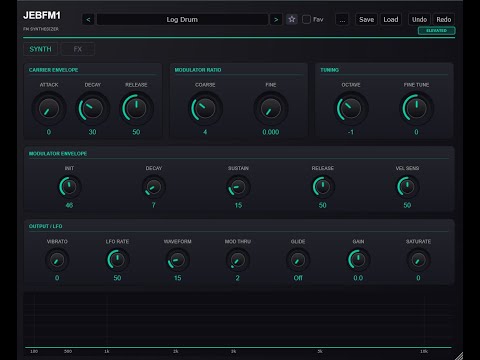The width and height of the screenshot is (480, 360).
Task: Click the Glide knob
Action: 298,260
